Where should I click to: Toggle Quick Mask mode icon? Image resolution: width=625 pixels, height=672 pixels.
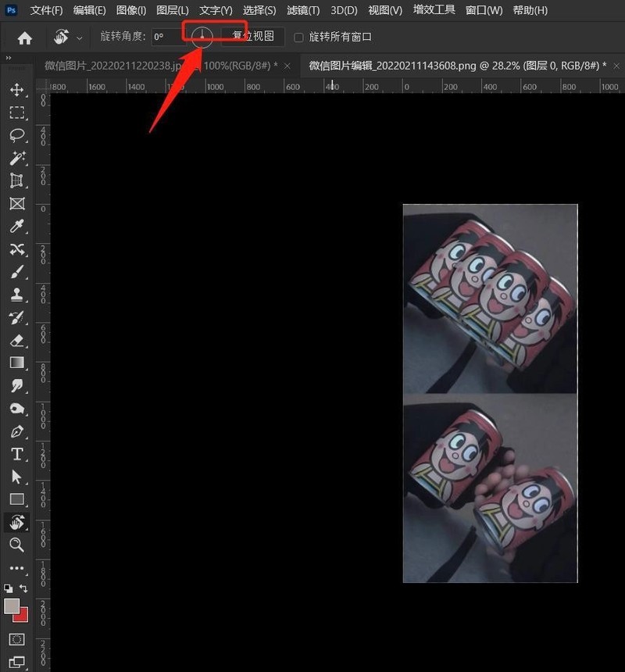16,639
